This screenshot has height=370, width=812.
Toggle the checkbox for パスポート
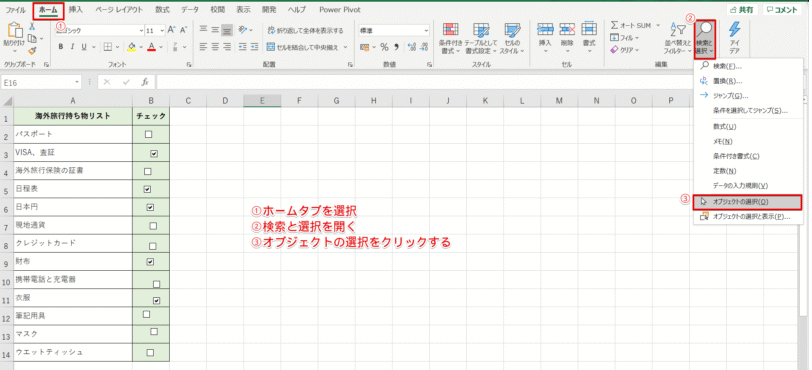coord(149,134)
